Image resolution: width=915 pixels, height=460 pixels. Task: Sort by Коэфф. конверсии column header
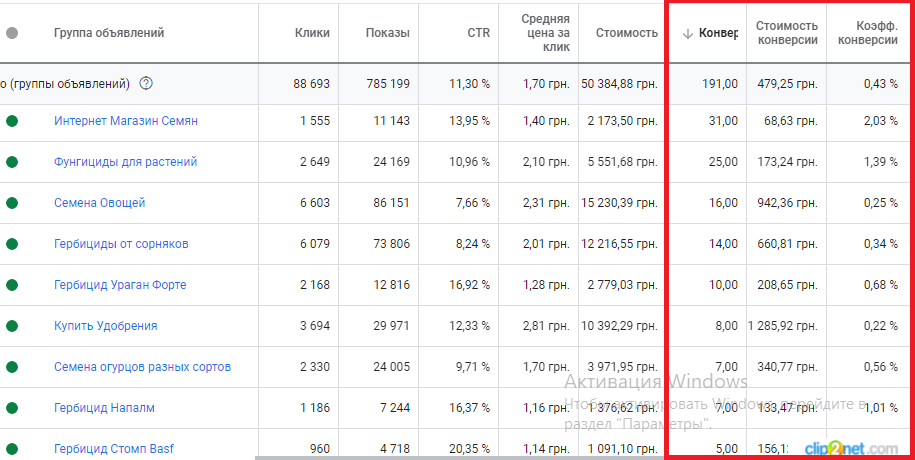click(x=868, y=33)
